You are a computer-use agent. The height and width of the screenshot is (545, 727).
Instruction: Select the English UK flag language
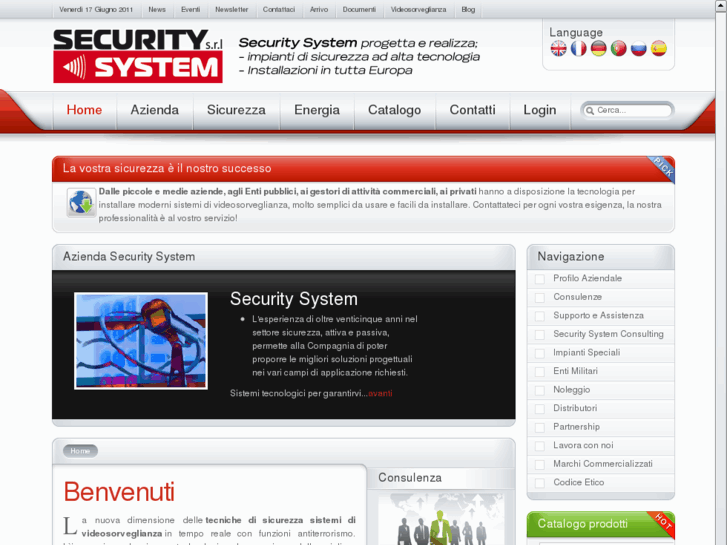tap(559, 48)
